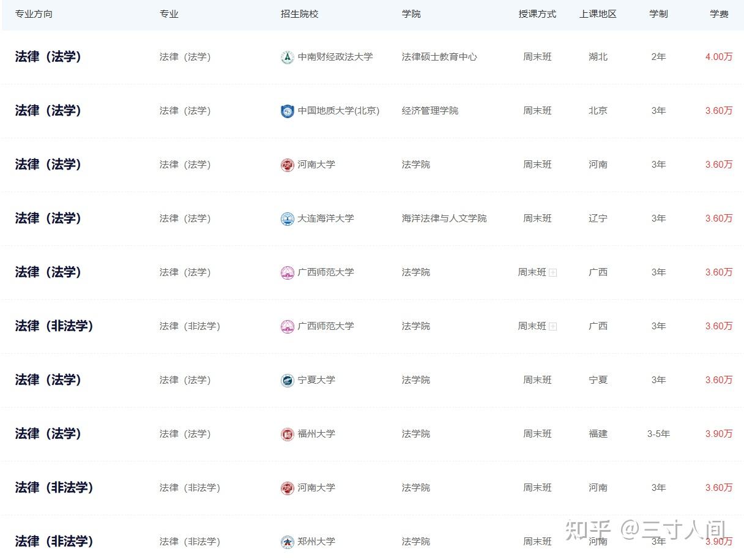Open bold 法律（法学） title in 大连海洋大学 row

pyautogui.click(x=48, y=218)
